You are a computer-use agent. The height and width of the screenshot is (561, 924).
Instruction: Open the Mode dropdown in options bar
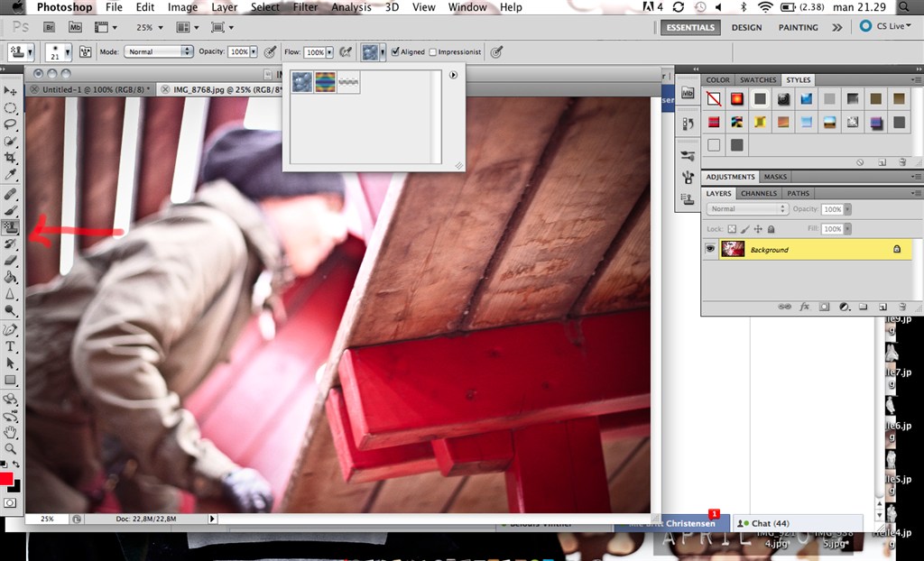click(159, 51)
